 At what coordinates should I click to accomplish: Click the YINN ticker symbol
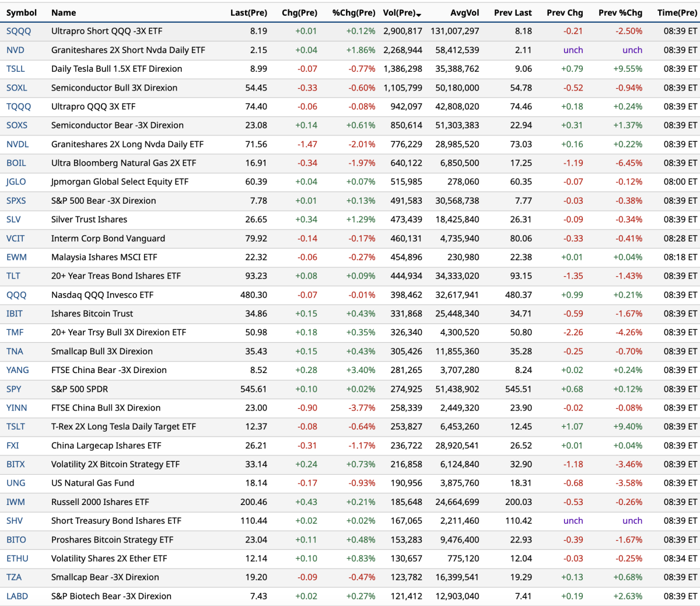[x=17, y=408]
